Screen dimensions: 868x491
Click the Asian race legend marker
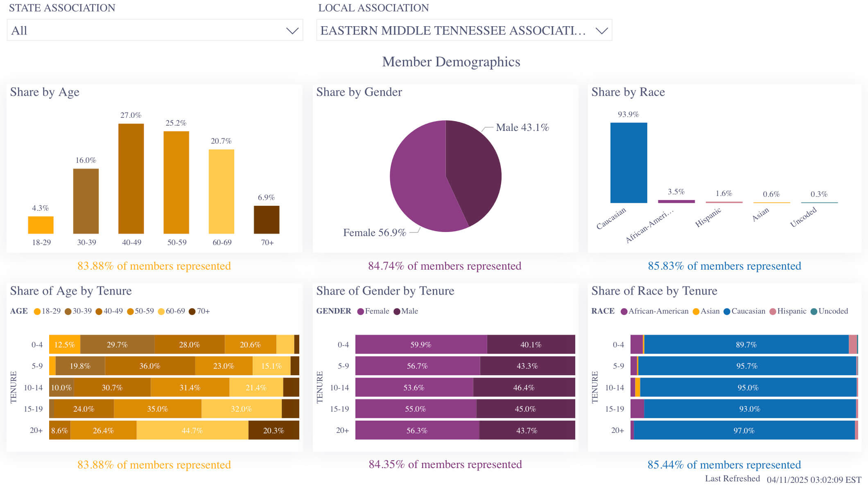[696, 311]
